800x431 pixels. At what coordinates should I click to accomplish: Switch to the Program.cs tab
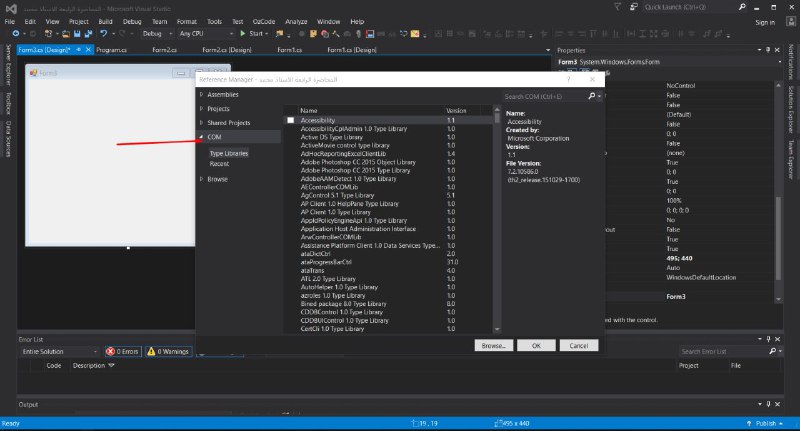111,50
